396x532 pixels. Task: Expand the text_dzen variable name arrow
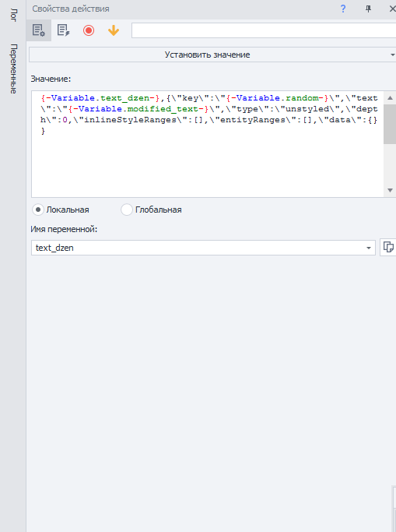pos(369,248)
